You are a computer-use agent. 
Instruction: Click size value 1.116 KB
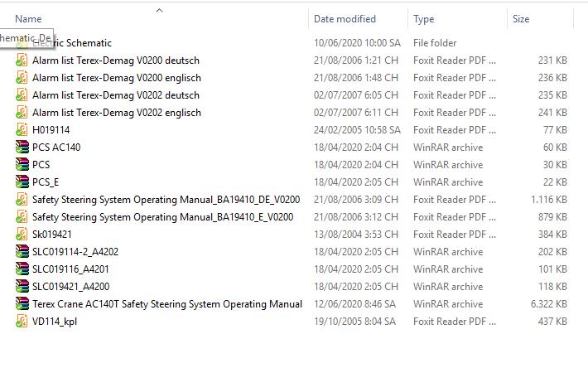pyautogui.click(x=548, y=200)
